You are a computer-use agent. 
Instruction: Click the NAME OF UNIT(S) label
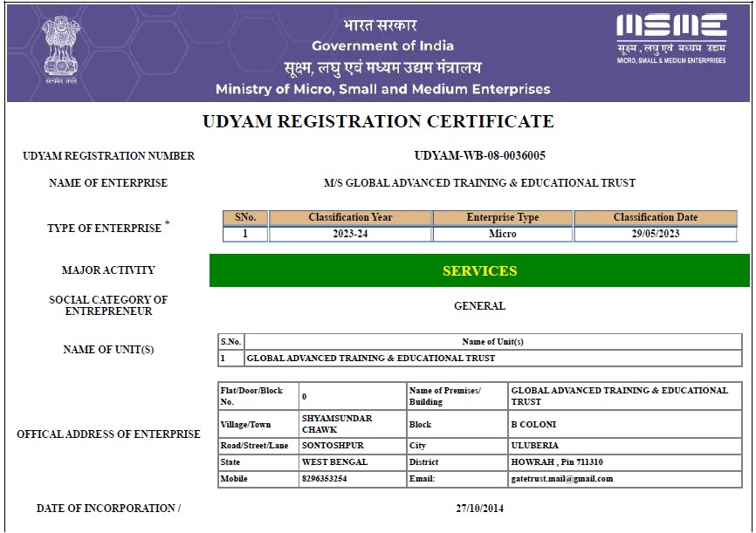[x=108, y=350]
